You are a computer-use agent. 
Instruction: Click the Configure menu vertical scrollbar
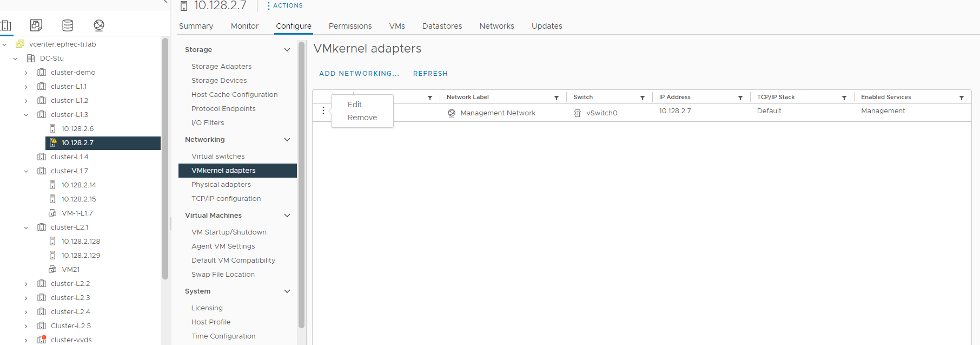point(301,184)
